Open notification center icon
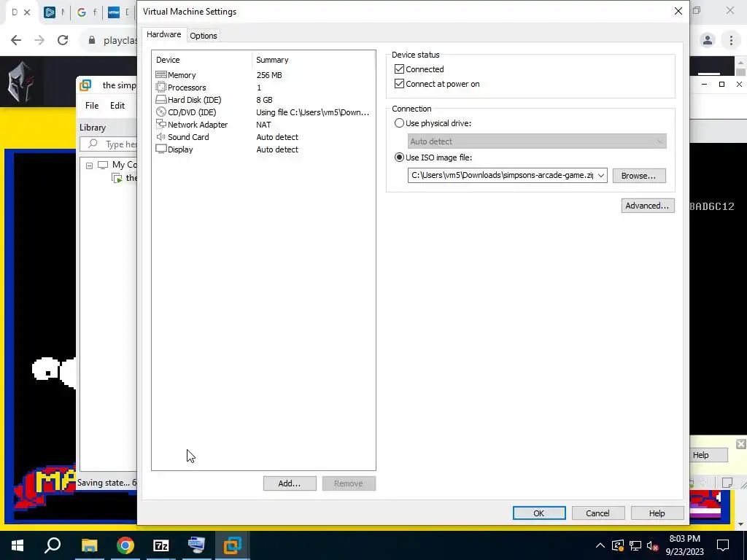Screen dimensions: 747x560 (723, 545)
